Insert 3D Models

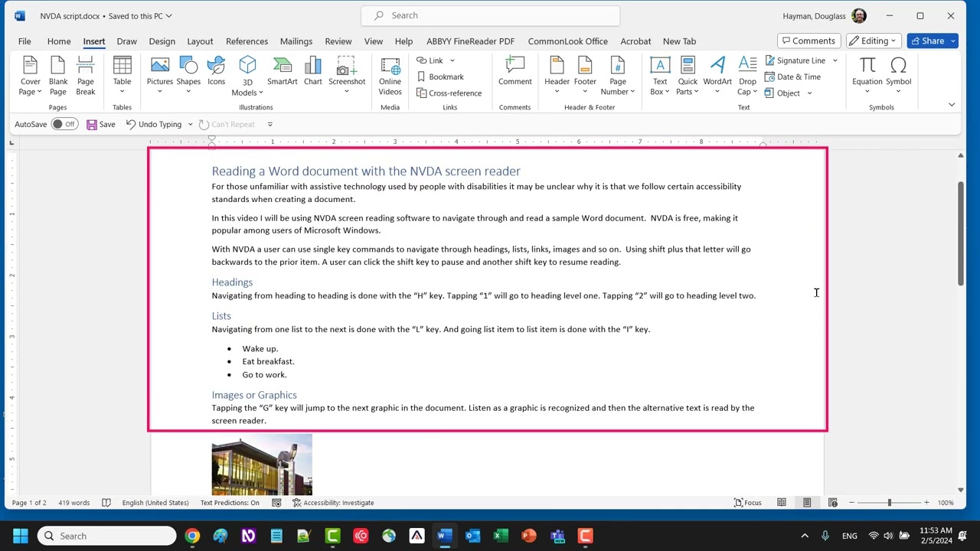pyautogui.click(x=247, y=76)
